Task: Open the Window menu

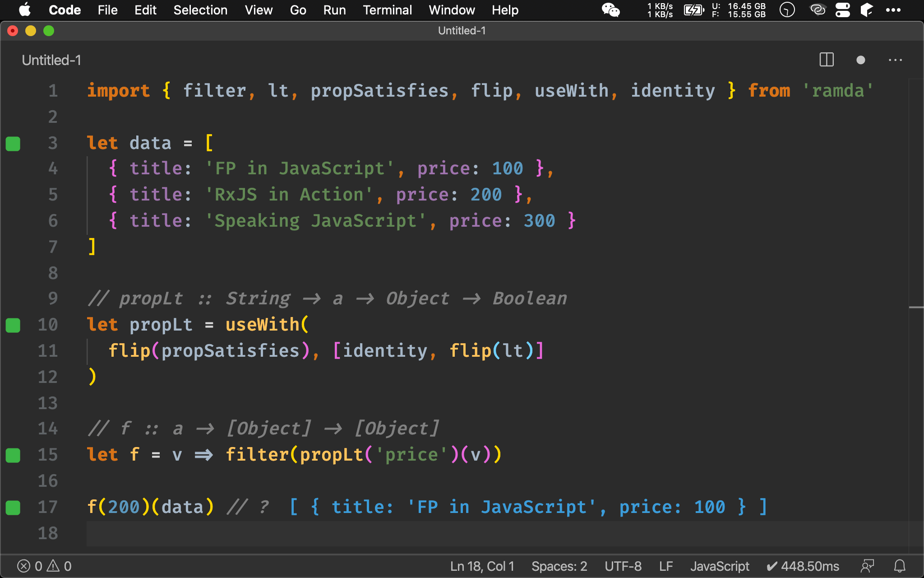Action: coord(452,10)
